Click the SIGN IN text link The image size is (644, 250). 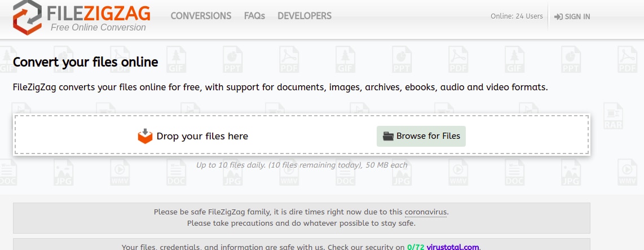pyautogui.click(x=577, y=17)
